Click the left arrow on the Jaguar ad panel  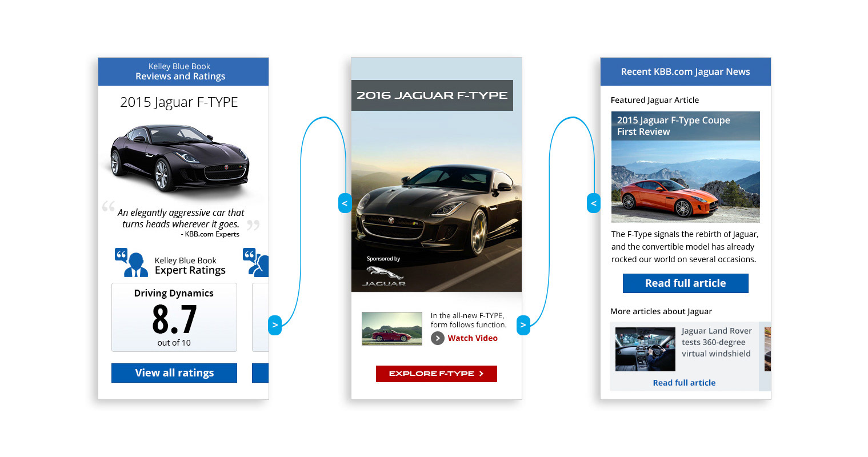pos(345,203)
